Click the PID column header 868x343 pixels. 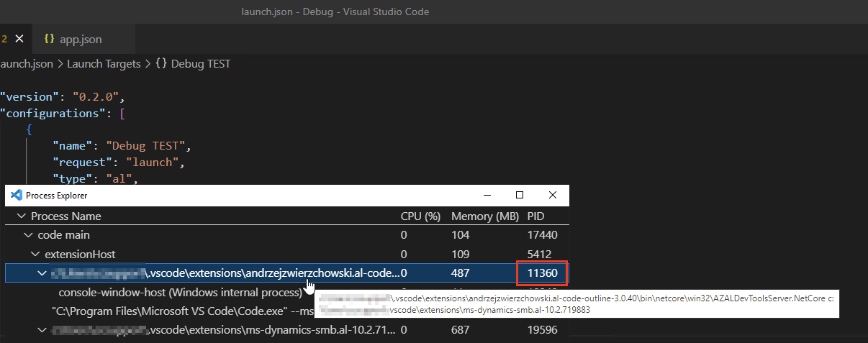coord(536,216)
